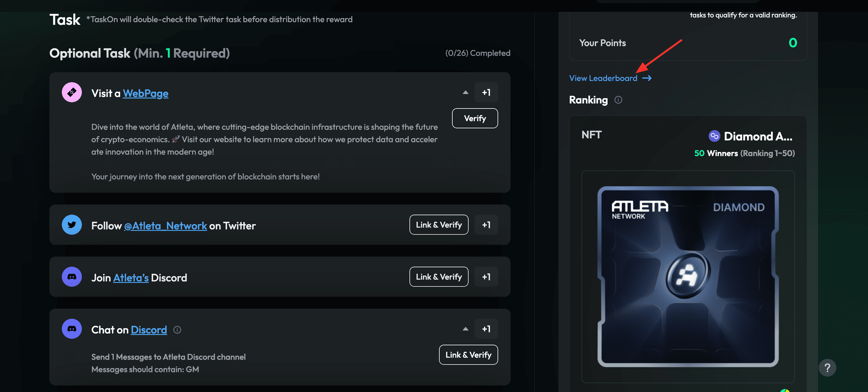
Task: Link & Verify the Chat on Discord task
Action: click(x=468, y=355)
